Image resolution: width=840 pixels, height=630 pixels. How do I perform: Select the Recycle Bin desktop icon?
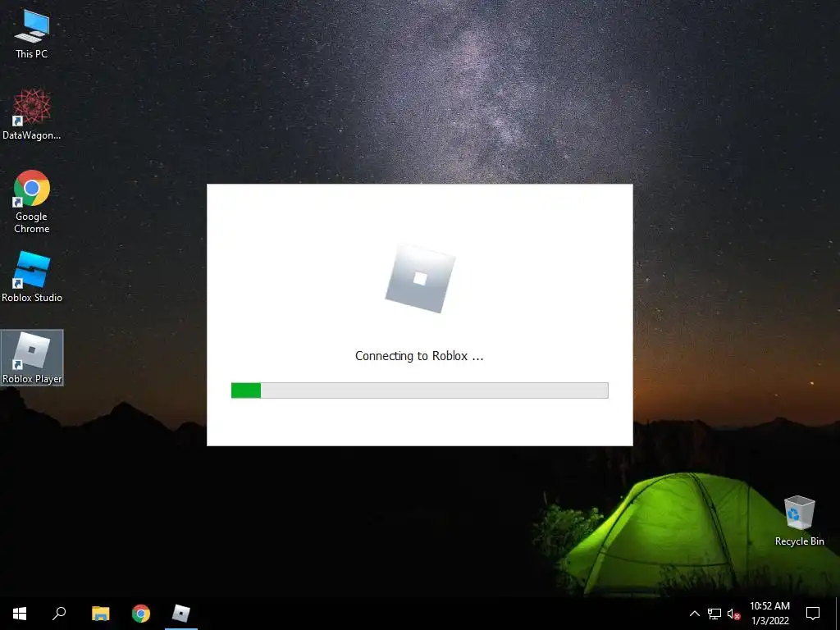[x=799, y=520]
